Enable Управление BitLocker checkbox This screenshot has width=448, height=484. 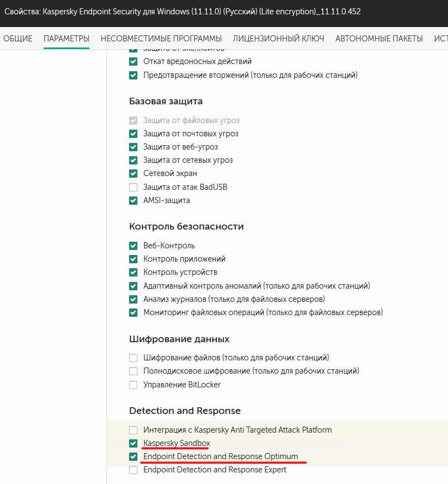coord(133,385)
